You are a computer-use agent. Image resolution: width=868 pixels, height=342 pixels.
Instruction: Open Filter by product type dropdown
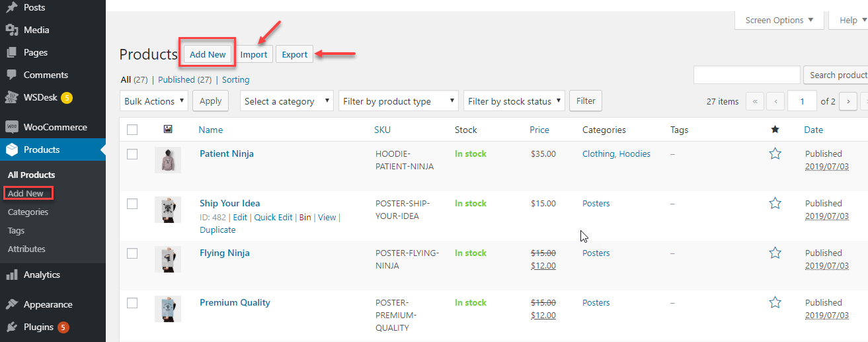coord(399,101)
